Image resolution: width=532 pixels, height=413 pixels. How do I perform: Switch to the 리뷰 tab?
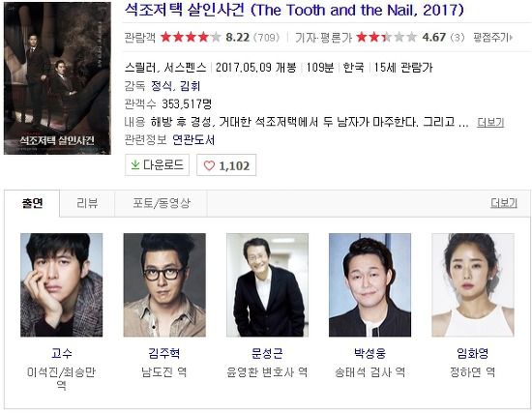[87, 203]
